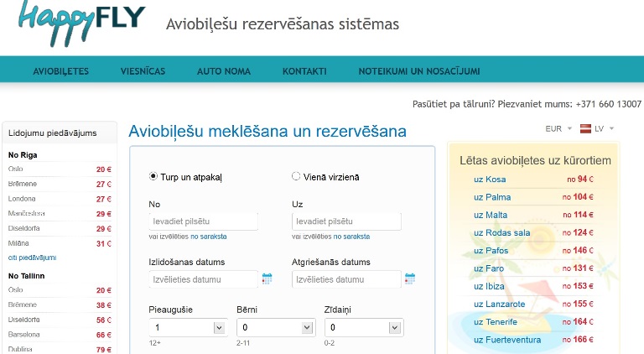This screenshot has width=644, height=354.
Task: Open the Bērni passenger count dropdown
Action: tap(276, 327)
